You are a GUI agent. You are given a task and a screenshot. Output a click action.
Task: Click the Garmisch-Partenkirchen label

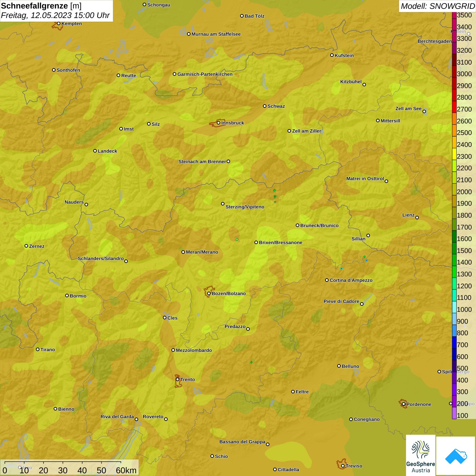pos(205,74)
